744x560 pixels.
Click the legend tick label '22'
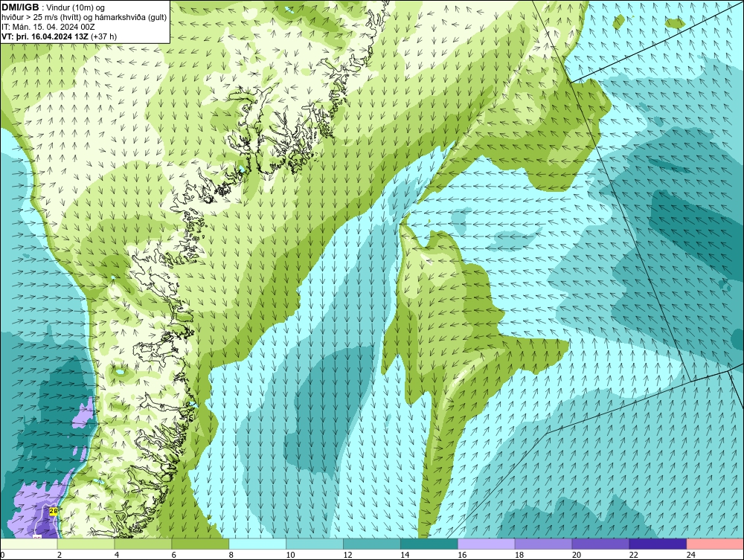coord(634,555)
